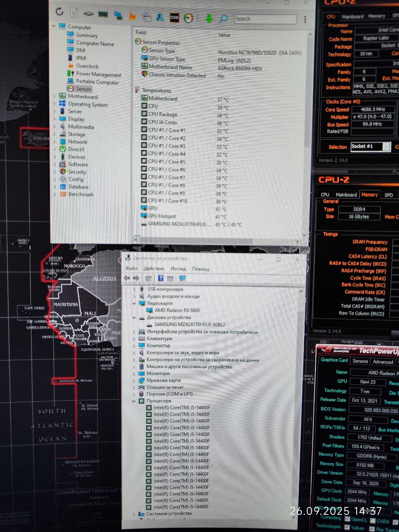Select Portable Computer in AIDA64 tree
The image size is (399, 532).
click(x=97, y=82)
